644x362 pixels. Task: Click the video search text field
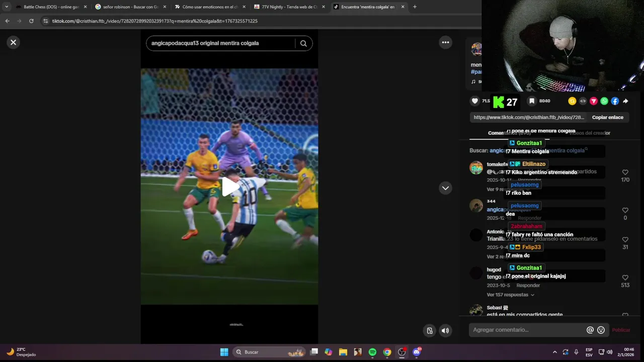[220, 43]
